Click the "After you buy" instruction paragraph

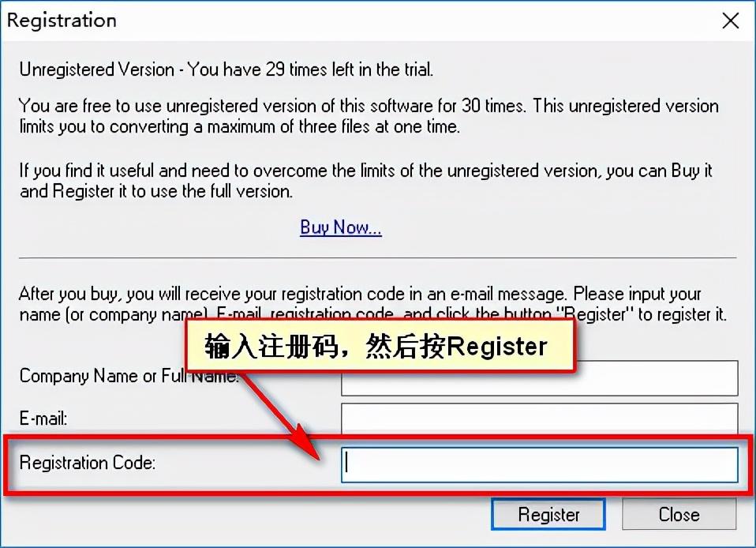tap(372, 304)
